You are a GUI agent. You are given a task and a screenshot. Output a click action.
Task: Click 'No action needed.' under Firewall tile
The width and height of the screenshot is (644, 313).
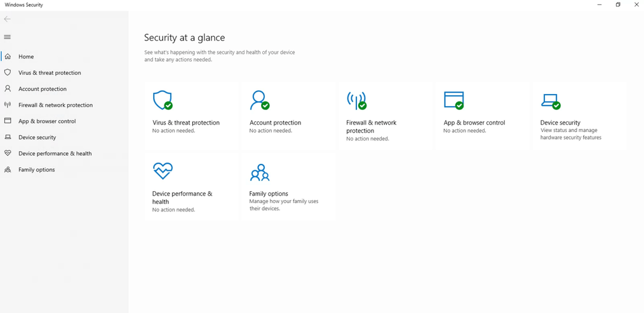click(368, 139)
